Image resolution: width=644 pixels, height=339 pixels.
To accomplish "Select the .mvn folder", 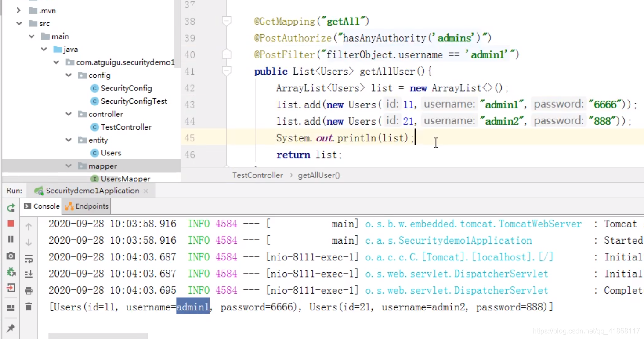I will pos(47,10).
